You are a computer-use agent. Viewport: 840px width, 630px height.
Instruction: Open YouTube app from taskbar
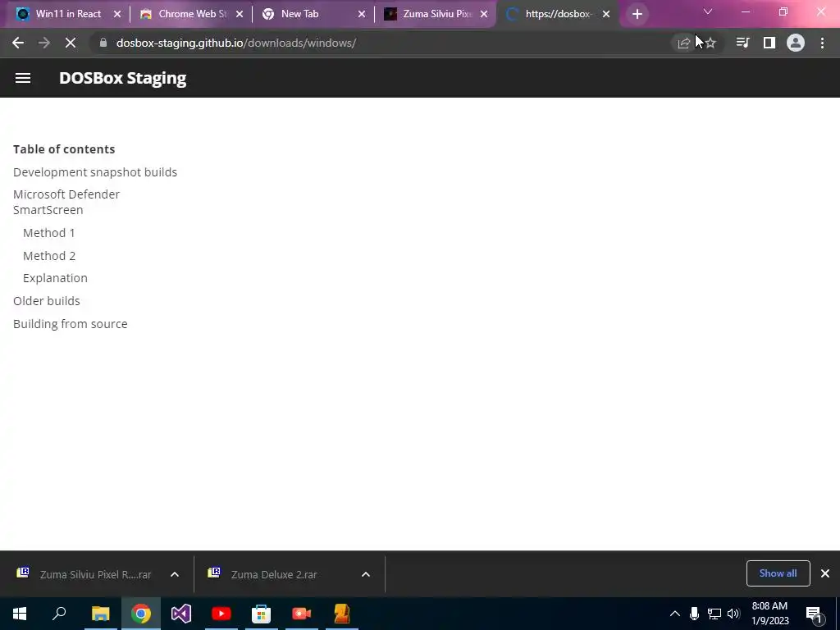(221, 614)
